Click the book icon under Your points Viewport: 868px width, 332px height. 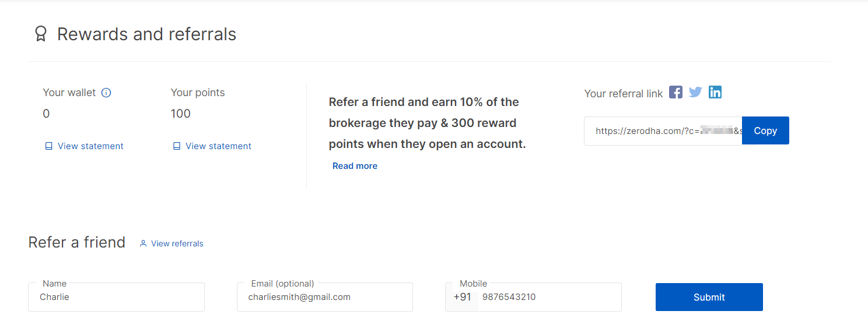point(177,146)
